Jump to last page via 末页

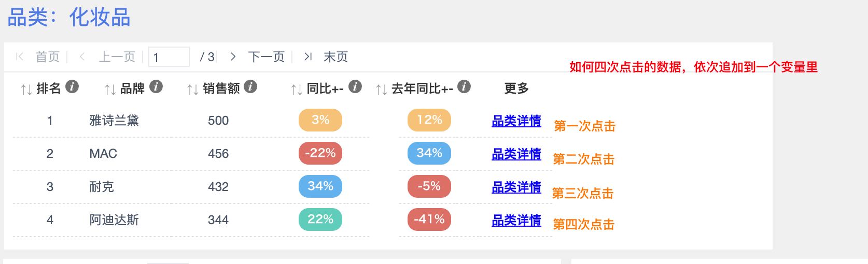tap(335, 56)
